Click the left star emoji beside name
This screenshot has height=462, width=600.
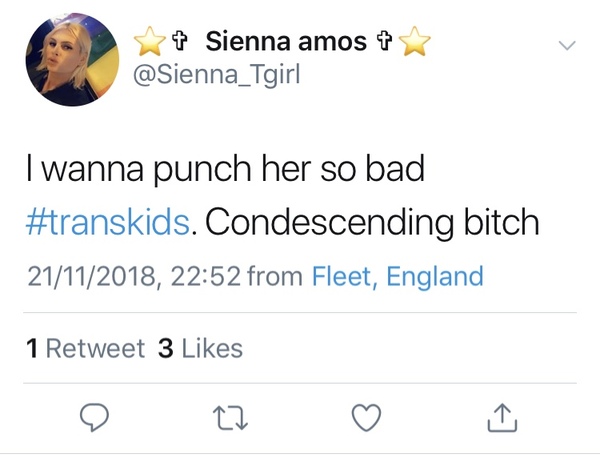[x=150, y=44]
